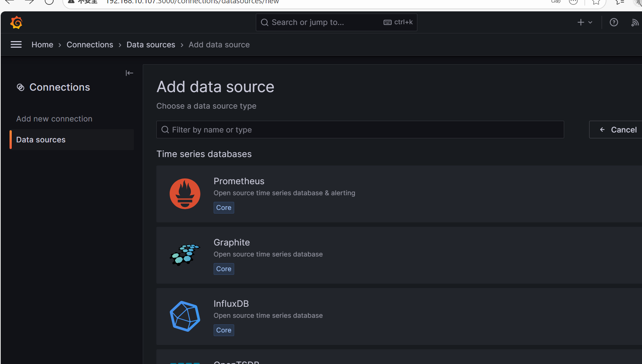Click the not-secure warning icon in address bar
The width and height of the screenshot is (642, 364).
point(71,1)
